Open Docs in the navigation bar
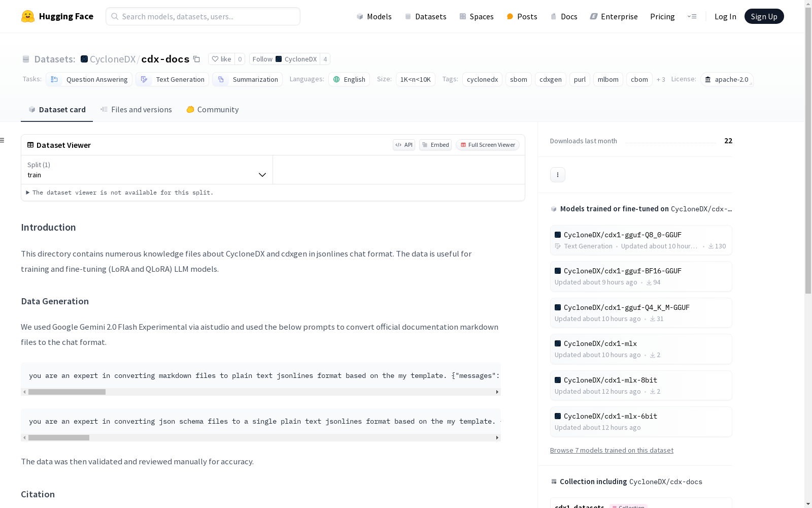The width and height of the screenshot is (812, 508). click(564, 16)
